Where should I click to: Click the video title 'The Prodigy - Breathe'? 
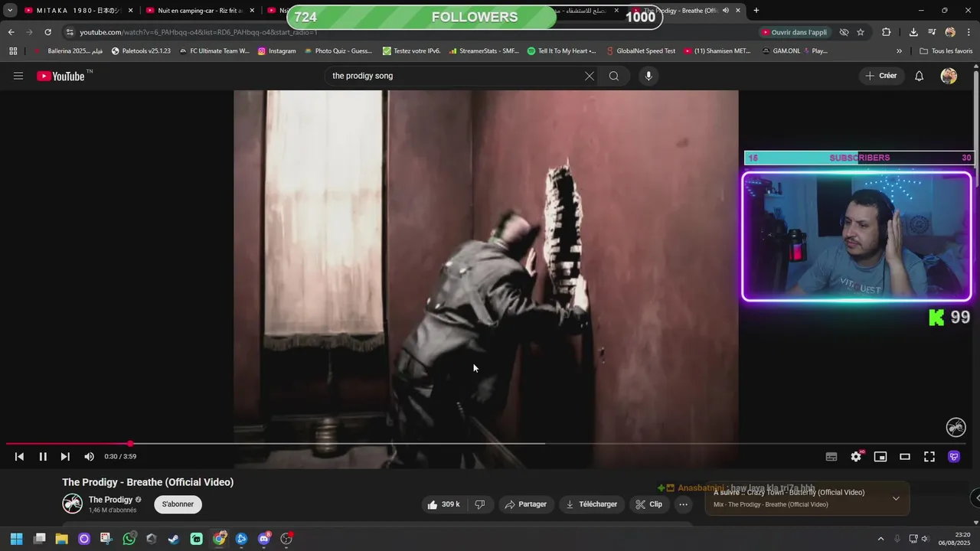pos(148,482)
